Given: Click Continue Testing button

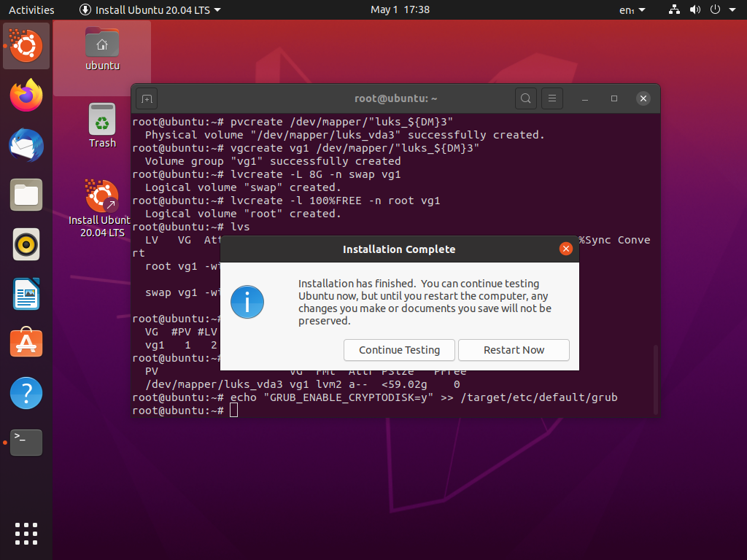Looking at the screenshot, I should (399, 350).
